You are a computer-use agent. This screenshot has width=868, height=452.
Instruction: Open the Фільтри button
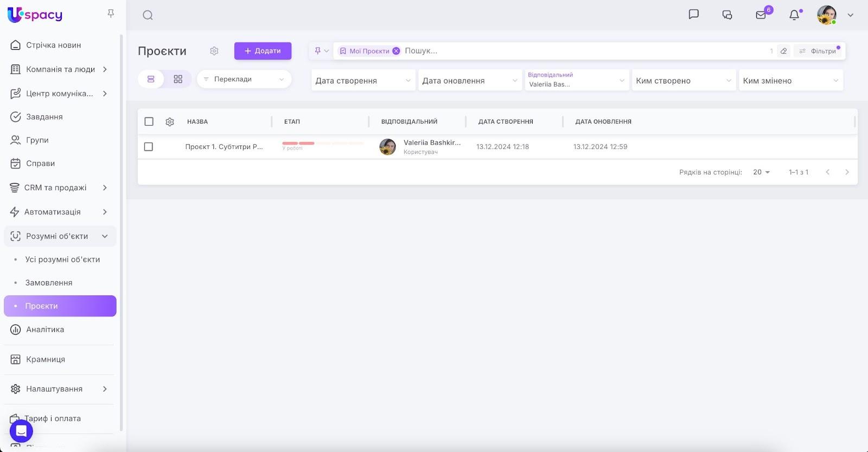[818, 51]
